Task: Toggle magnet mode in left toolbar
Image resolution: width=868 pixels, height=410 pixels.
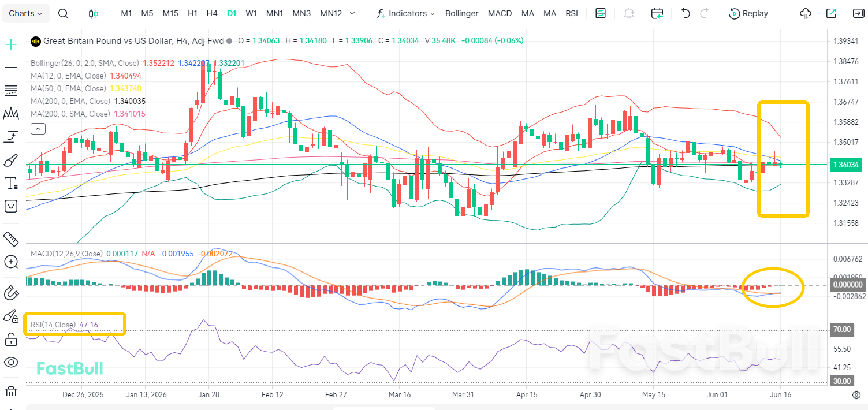Action: pyautogui.click(x=10, y=292)
